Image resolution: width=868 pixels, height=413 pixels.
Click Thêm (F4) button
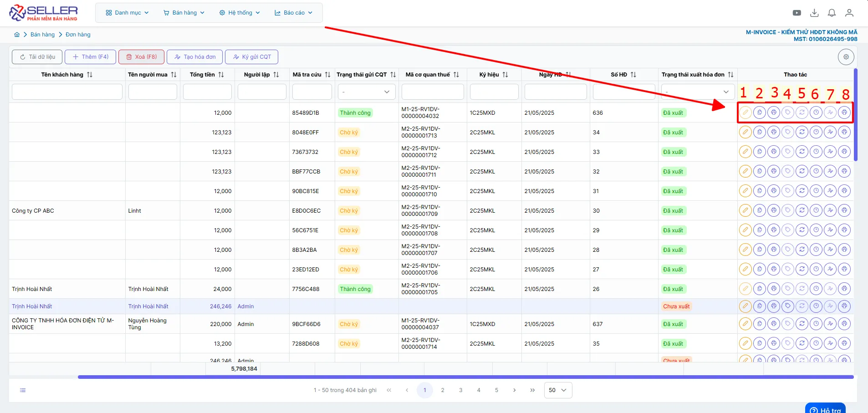click(x=90, y=57)
